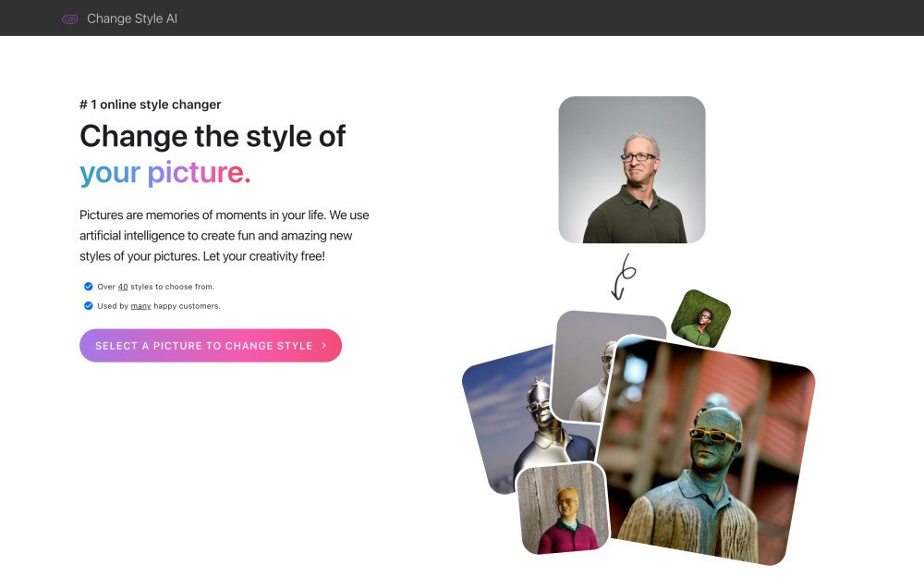Click the blue checkmark beside Over 40 styles
This screenshot has height=578, width=924.
click(x=89, y=287)
